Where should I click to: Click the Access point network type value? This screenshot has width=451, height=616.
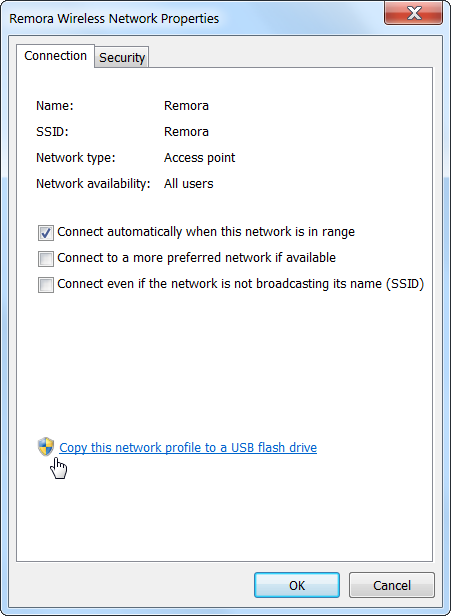click(200, 158)
